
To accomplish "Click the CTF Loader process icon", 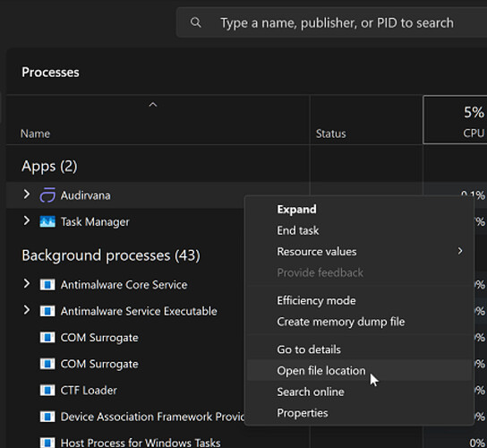I will 47,390.
